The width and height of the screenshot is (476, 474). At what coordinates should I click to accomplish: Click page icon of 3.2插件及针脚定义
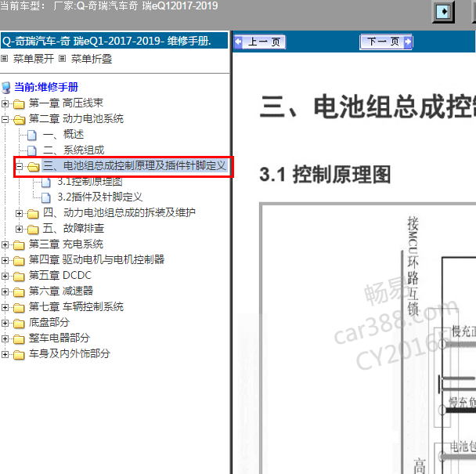pos(46,197)
